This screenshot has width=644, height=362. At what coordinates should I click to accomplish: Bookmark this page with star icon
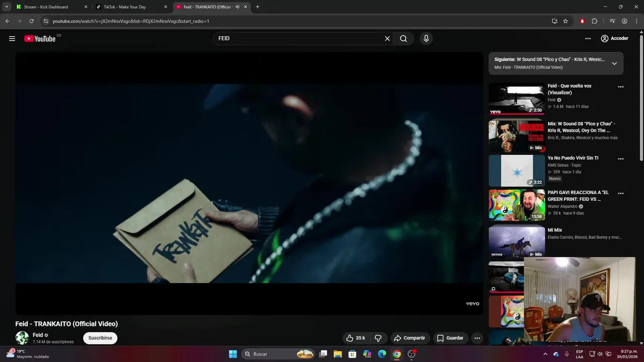(566, 21)
